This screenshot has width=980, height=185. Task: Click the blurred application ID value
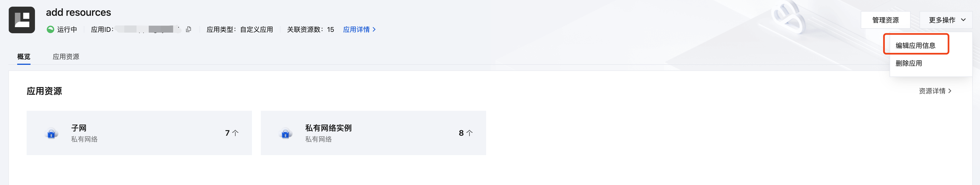pos(148,29)
